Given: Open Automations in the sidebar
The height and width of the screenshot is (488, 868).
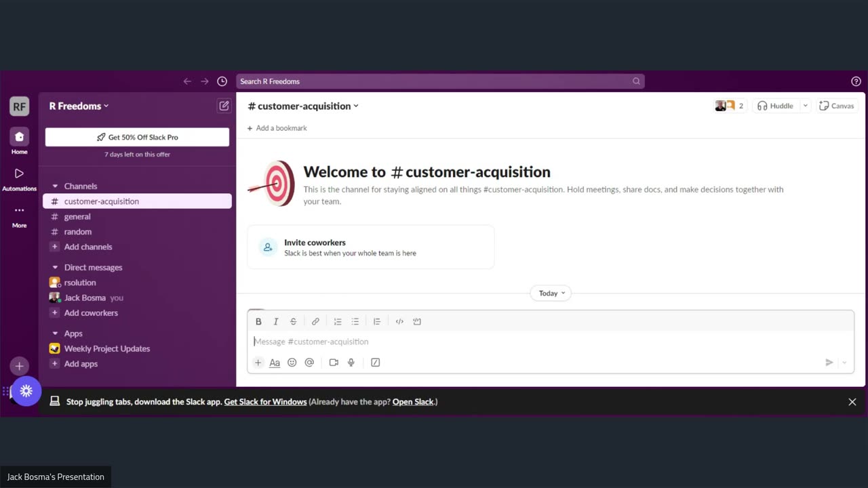Looking at the screenshot, I should pos(19,179).
